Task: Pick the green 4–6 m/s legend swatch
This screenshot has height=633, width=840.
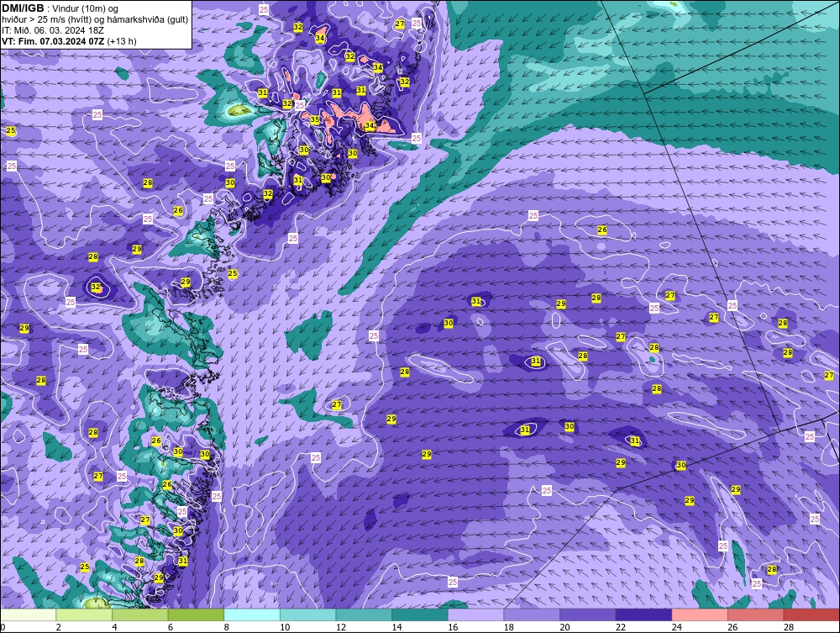Action: (139, 615)
